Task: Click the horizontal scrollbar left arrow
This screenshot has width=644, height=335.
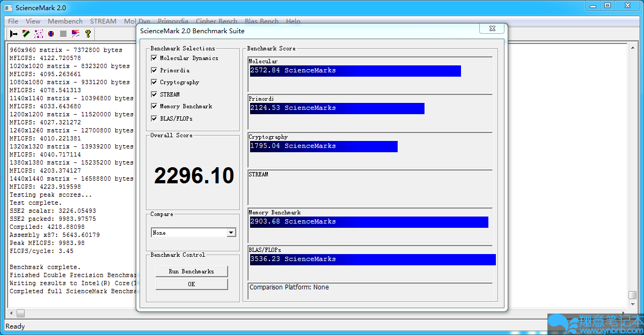Action: tap(11, 313)
